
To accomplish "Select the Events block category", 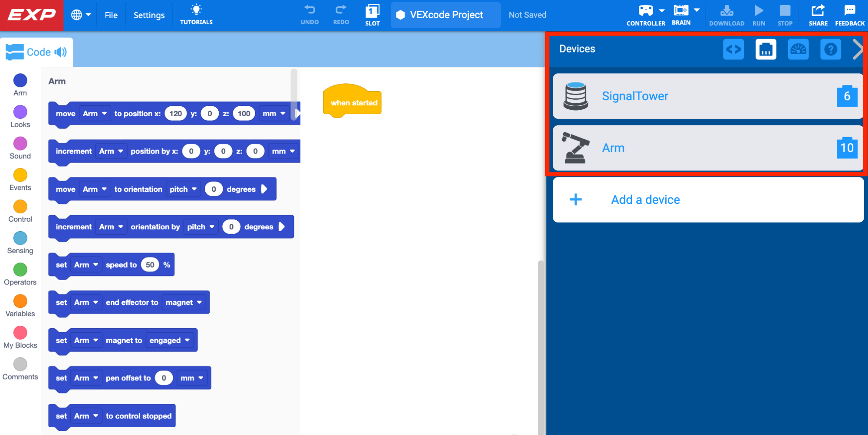I will 20,180.
